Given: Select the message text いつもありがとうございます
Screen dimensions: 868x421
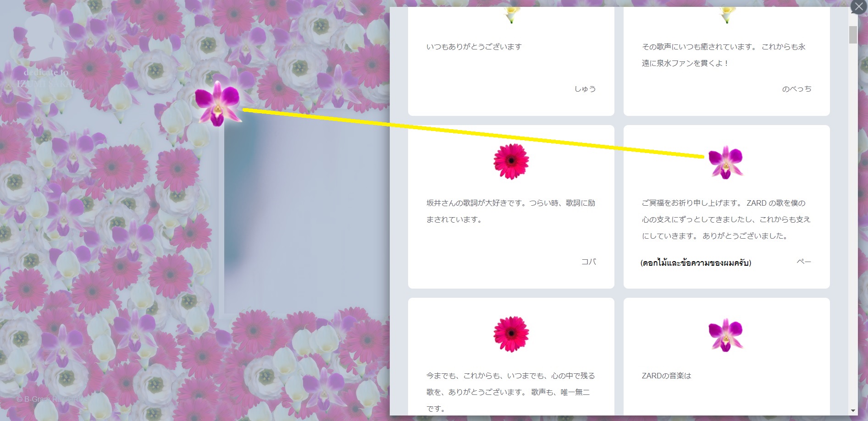Looking at the screenshot, I should pos(474,47).
